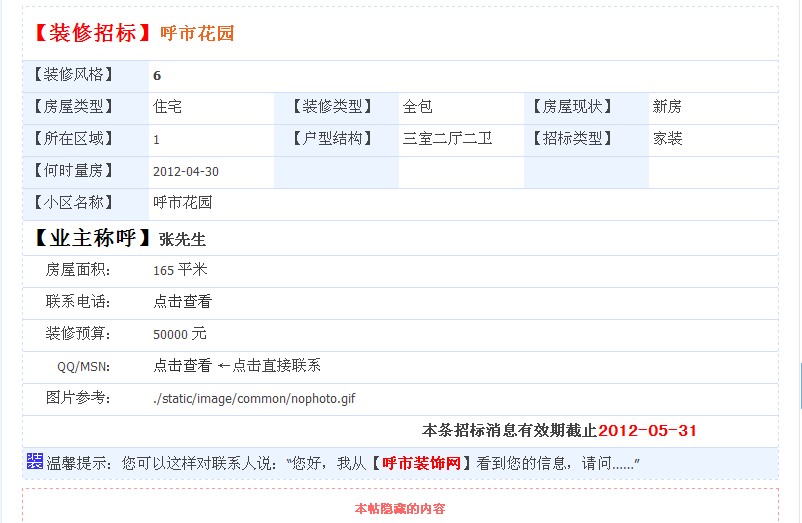Select 呼市花园 in the 小区名称 row

click(183, 202)
